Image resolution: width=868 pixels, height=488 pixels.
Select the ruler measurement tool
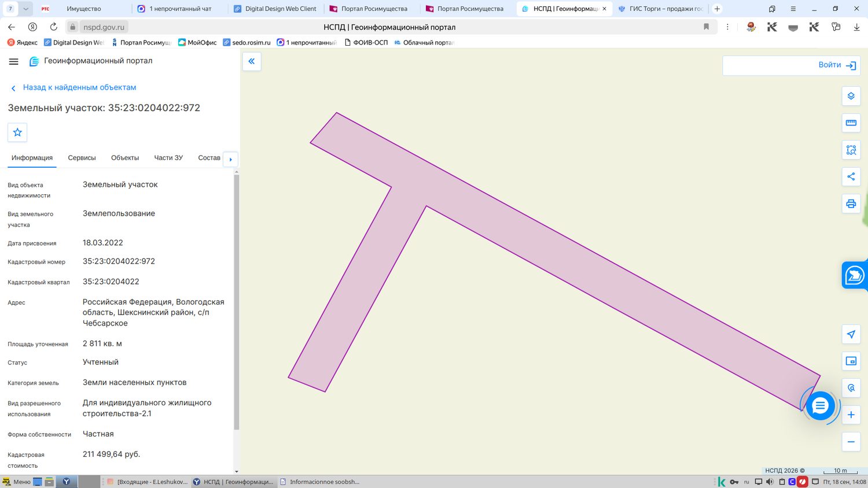(851, 123)
